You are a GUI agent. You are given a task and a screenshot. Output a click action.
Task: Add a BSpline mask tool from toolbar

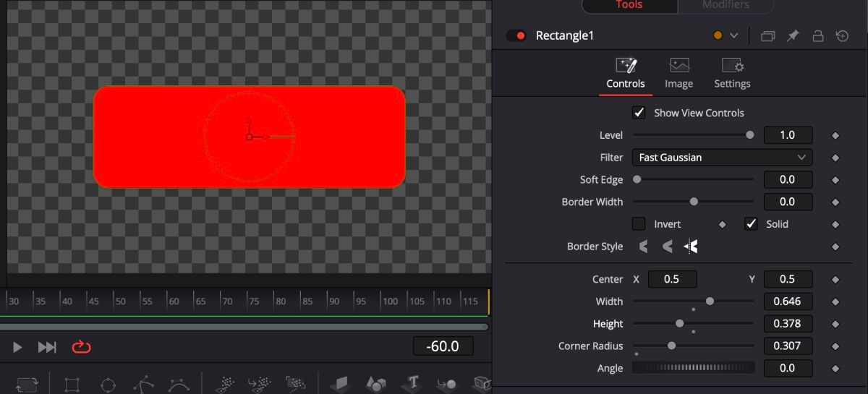point(179,384)
